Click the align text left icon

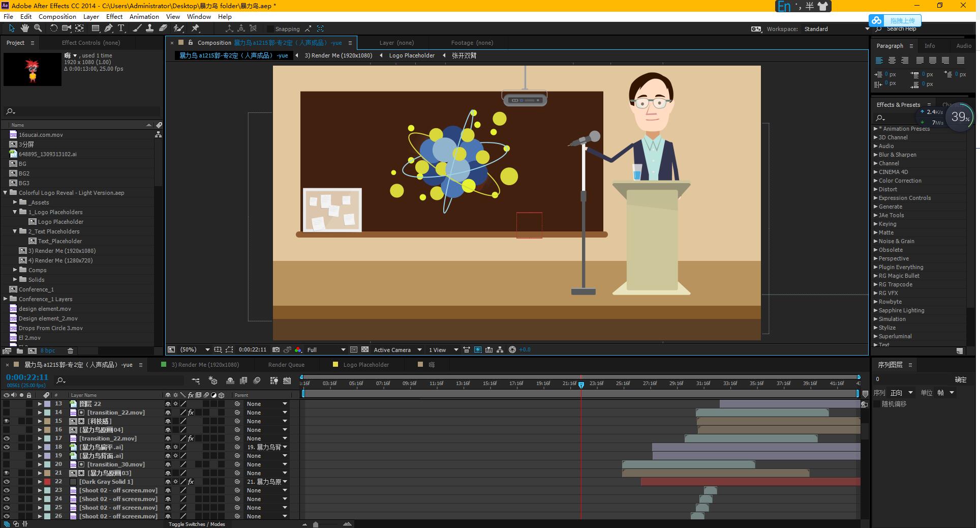[879, 60]
